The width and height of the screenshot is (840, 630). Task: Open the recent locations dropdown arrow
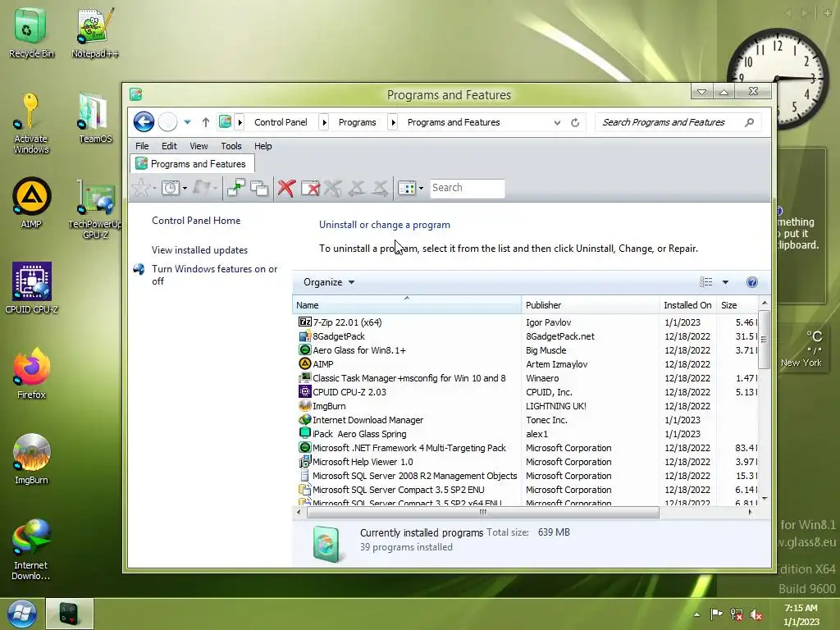(188, 122)
